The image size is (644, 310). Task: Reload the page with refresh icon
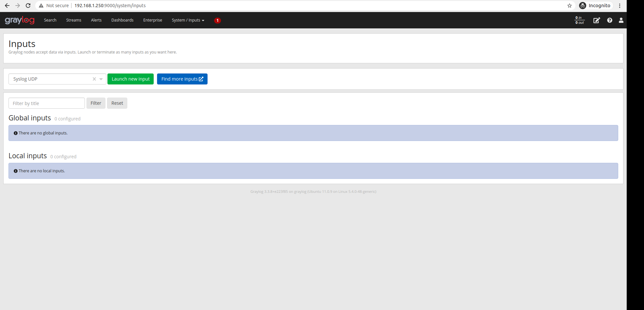point(28,6)
